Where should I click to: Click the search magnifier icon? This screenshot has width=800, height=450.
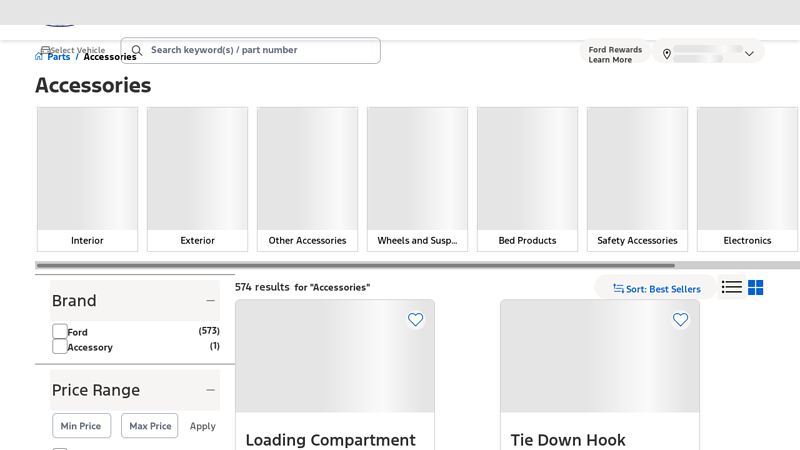137,50
